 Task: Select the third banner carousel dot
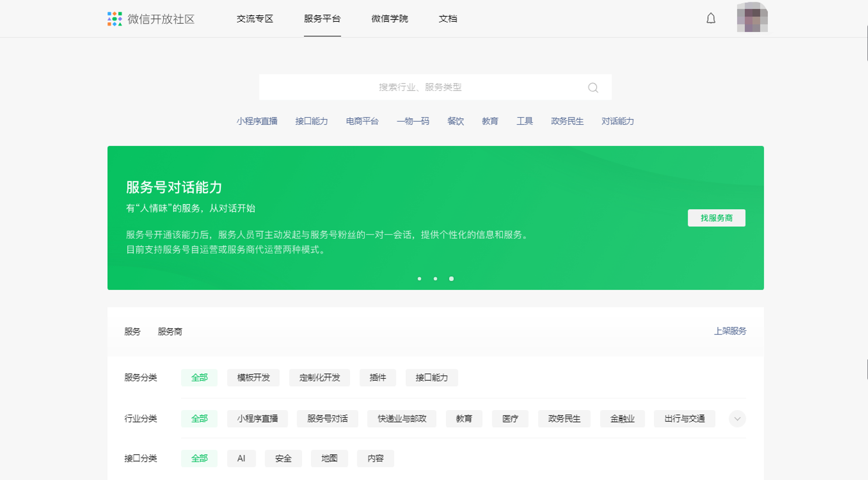point(451,279)
